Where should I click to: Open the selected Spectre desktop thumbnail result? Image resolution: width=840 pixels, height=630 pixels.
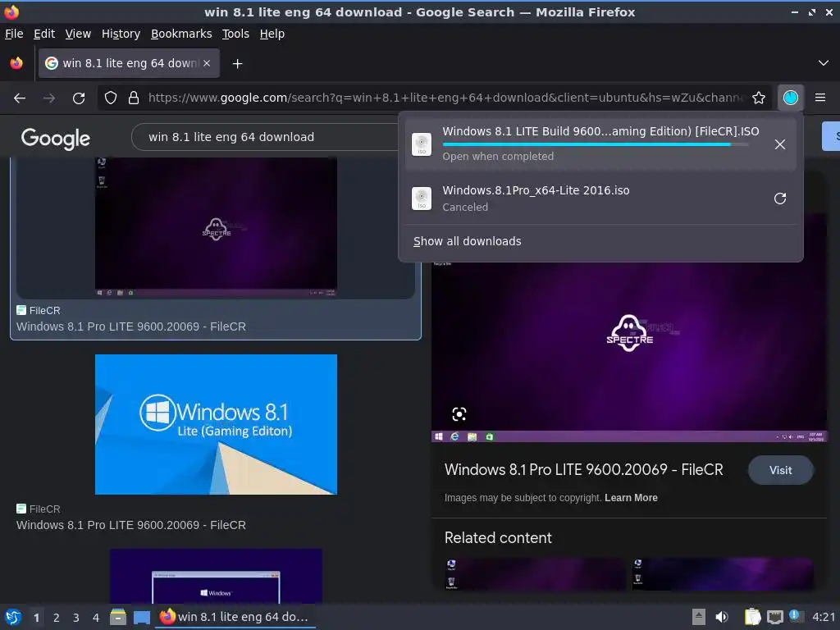[x=216, y=226]
